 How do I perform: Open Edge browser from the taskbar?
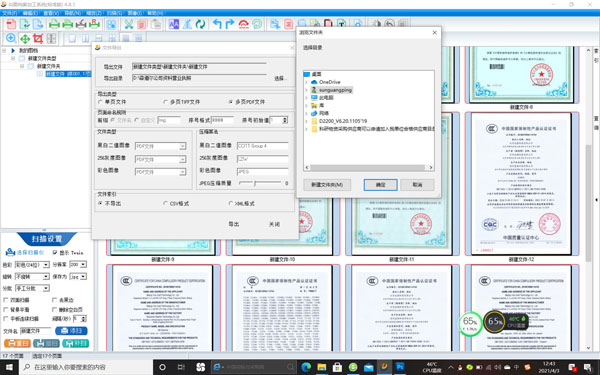(306, 367)
